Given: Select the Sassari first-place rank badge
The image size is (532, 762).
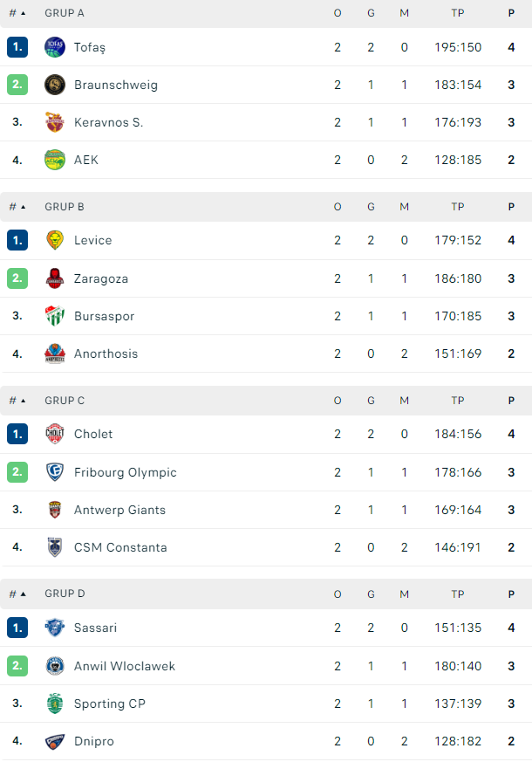Looking at the screenshot, I should pos(17,628).
